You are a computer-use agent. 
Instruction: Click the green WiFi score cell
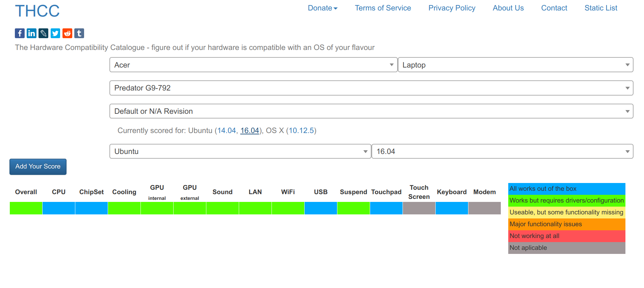point(288,208)
